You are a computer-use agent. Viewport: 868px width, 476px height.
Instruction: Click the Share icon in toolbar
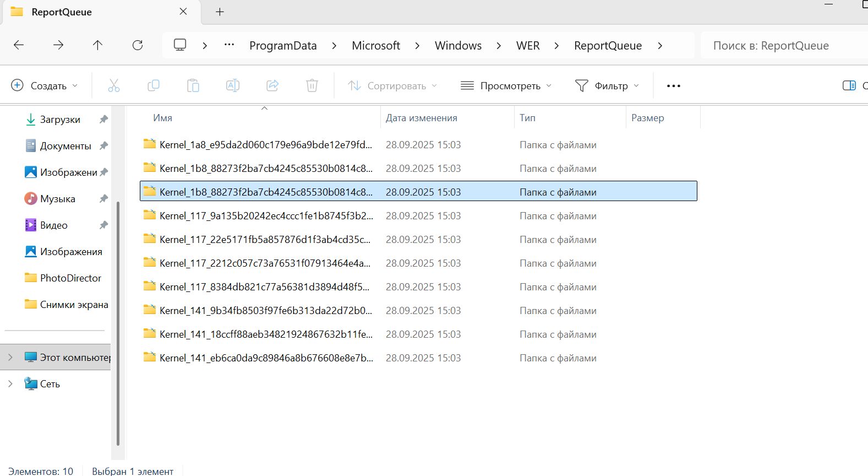(x=272, y=85)
